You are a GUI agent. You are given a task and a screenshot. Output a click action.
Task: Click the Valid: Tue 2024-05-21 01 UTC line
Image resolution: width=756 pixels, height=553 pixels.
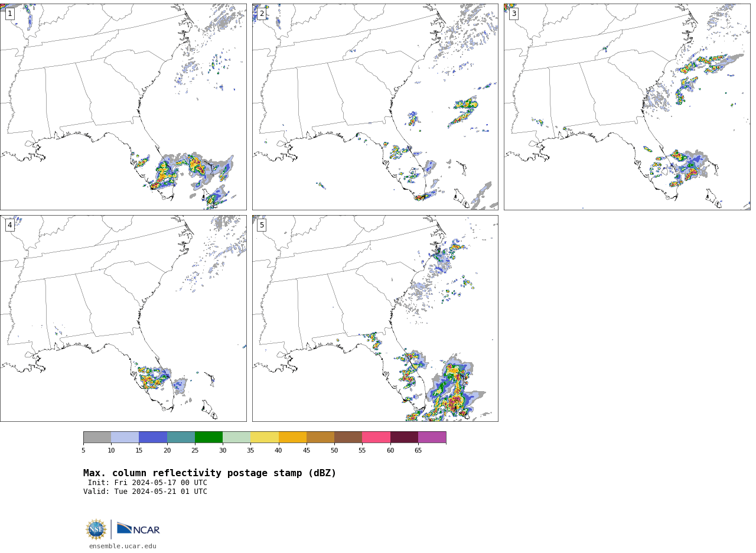(145, 492)
